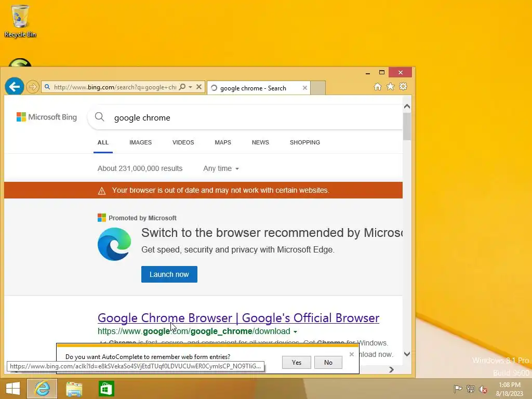Switch to the NEWS results tab

260,142
